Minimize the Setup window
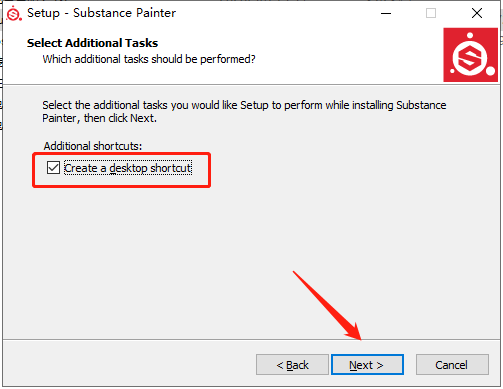The height and width of the screenshot is (389, 503). click(x=386, y=13)
